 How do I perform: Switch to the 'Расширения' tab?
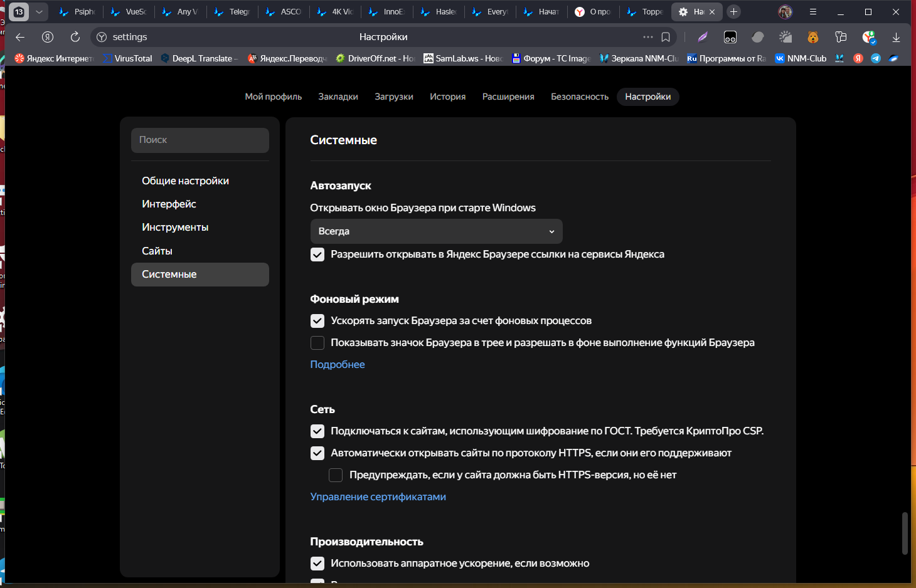508,97
